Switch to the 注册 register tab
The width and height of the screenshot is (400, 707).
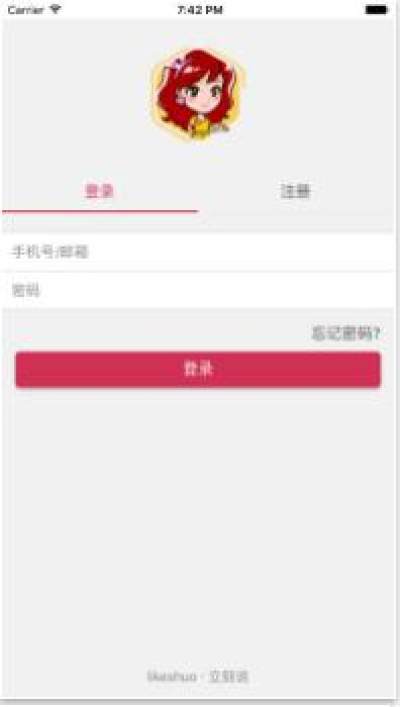click(295, 191)
